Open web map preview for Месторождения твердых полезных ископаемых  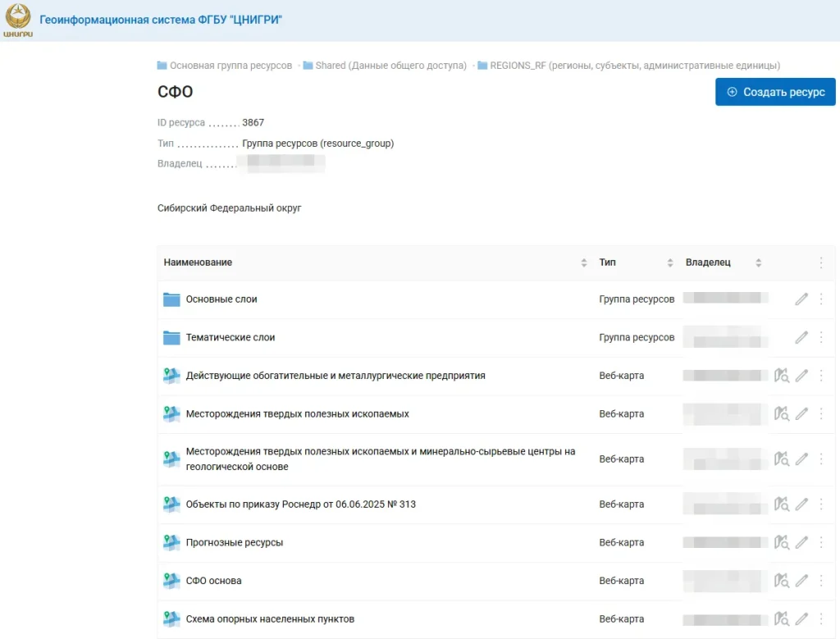(x=782, y=413)
